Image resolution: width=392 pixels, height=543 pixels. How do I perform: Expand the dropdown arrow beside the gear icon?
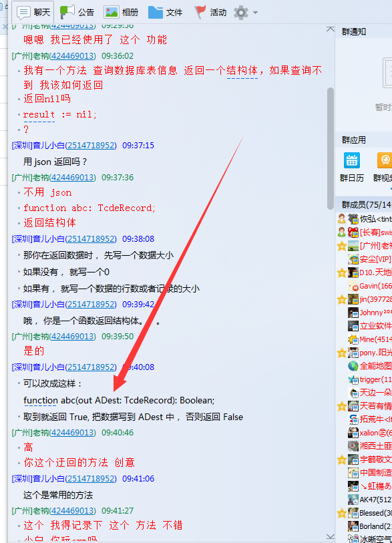(x=256, y=13)
